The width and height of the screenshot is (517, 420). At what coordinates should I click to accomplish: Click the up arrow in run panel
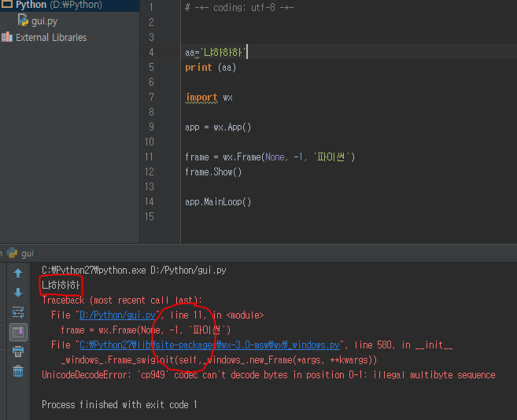click(x=18, y=273)
